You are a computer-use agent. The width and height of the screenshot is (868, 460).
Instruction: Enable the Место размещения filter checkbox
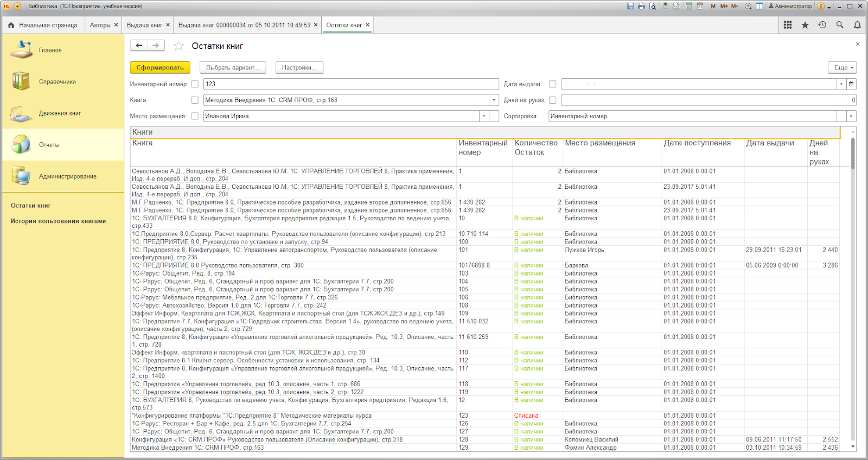point(195,116)
